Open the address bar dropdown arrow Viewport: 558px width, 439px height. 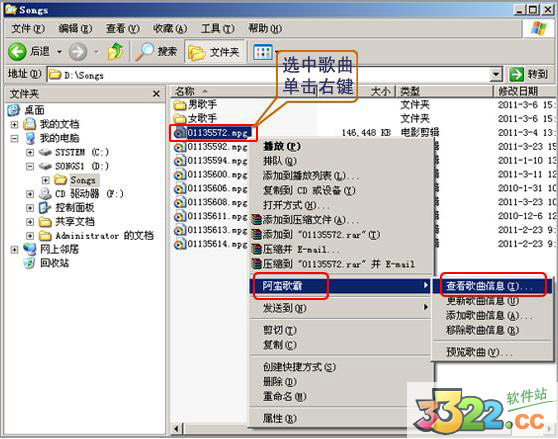point(496,75)
